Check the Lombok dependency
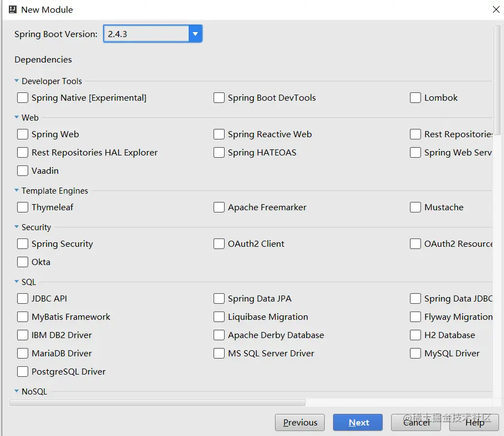This screenshot has height=436, width=504. (x=415, y=98)
